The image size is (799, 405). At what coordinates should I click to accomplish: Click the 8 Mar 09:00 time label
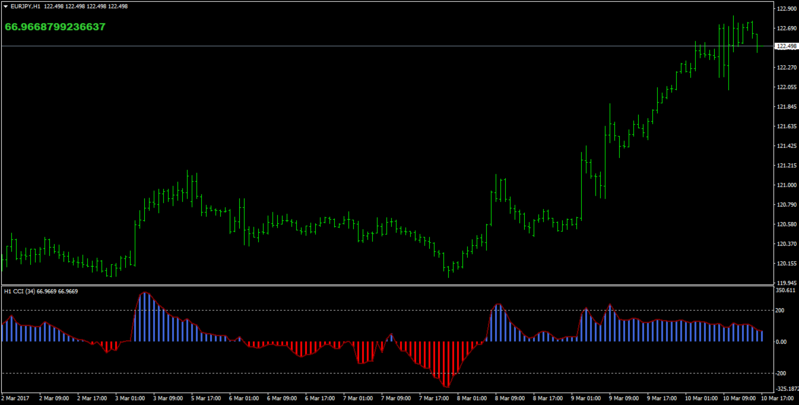pos(510,398)
